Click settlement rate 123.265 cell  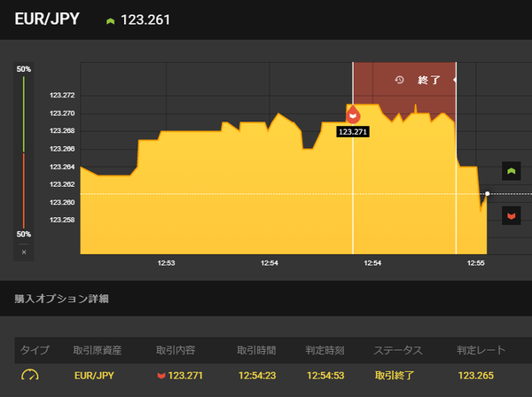pyautogui.click(x=476, y=376)
